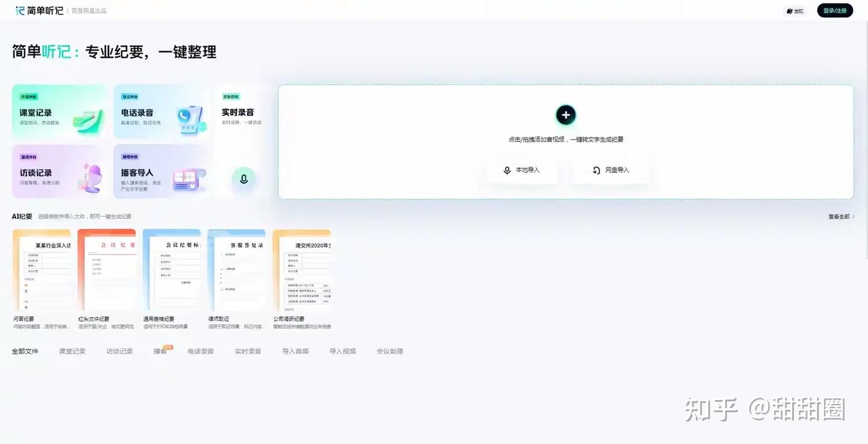Switch to the 会议助理 tab
868x444 pixels.
click(x=390, y=351)
